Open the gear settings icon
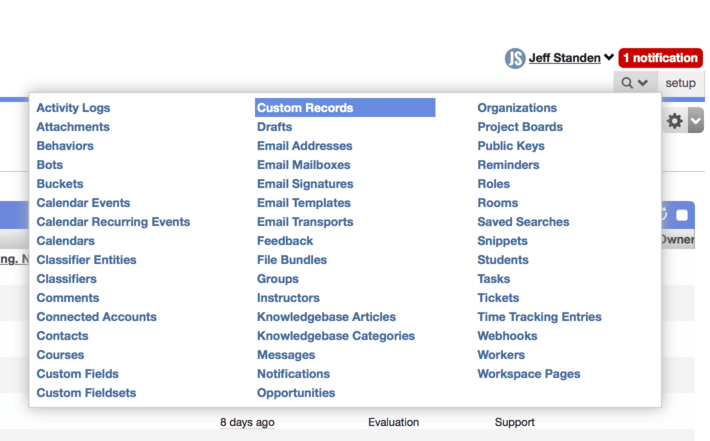 pos(675,121)
